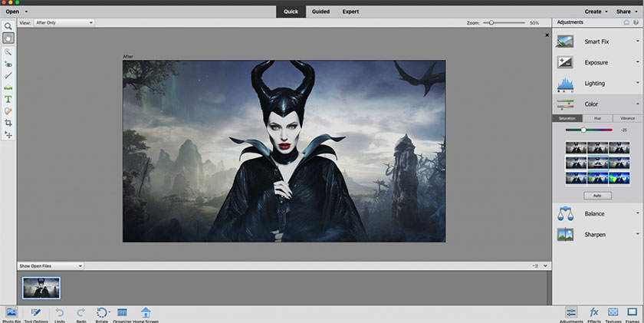This screenshot has height=323, width=644.
Task: Select the bottom-right saturation preset thumbnail
Action: coord(619,178)
